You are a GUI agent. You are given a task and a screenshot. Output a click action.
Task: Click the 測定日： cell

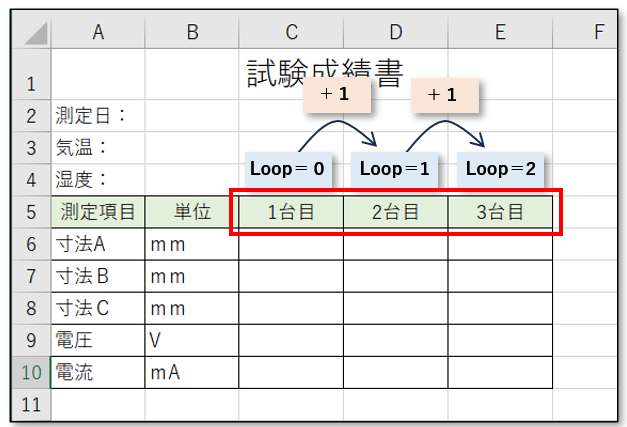click(97, 116)
